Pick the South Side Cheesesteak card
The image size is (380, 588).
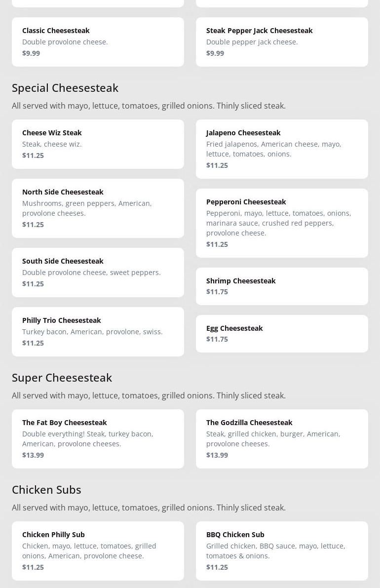tap(98, 272)
